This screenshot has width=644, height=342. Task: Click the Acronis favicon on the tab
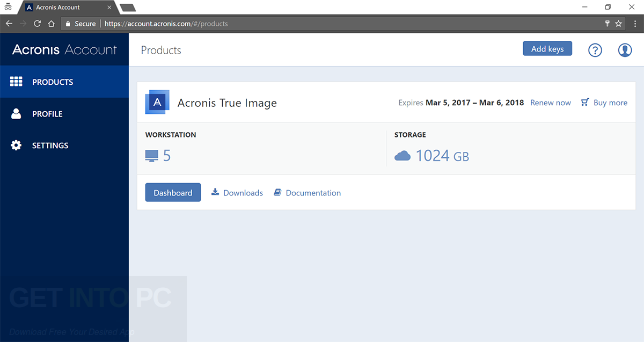click(x=29, y=8)
